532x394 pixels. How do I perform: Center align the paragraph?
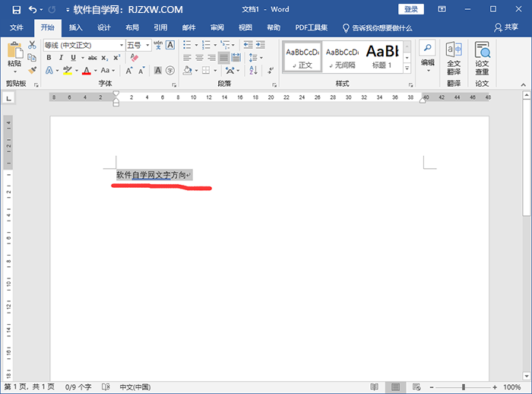click(199, 58)
